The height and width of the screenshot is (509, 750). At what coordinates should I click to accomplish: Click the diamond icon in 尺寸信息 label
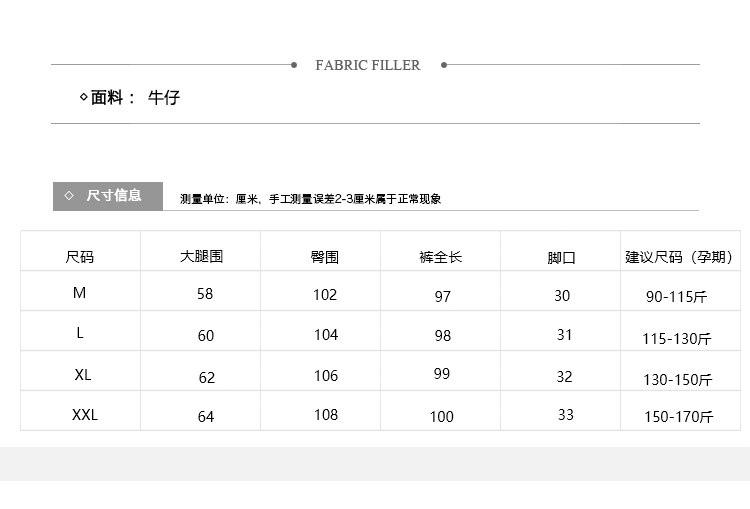(69, 195)
